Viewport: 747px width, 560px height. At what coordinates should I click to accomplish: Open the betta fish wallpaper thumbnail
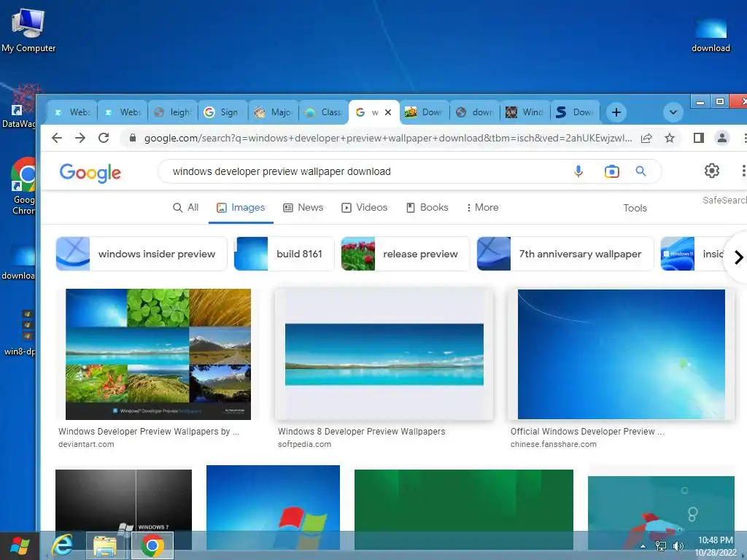click(x=661, y=504)
